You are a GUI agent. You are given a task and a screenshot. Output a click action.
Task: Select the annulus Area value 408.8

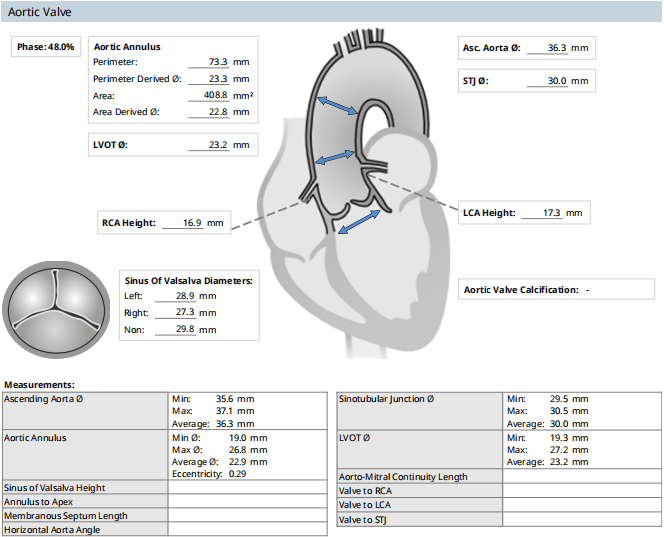215,95
